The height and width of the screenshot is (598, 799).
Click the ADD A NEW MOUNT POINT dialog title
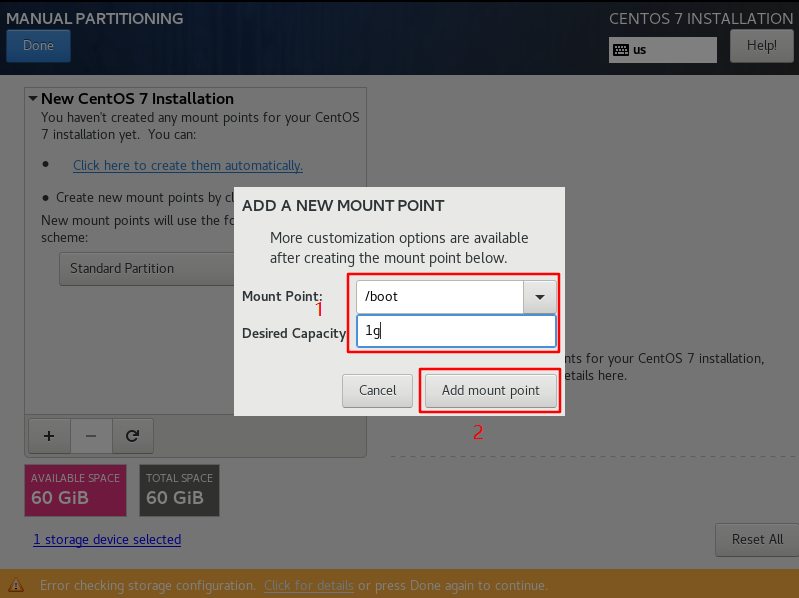[x=343, y=206]
